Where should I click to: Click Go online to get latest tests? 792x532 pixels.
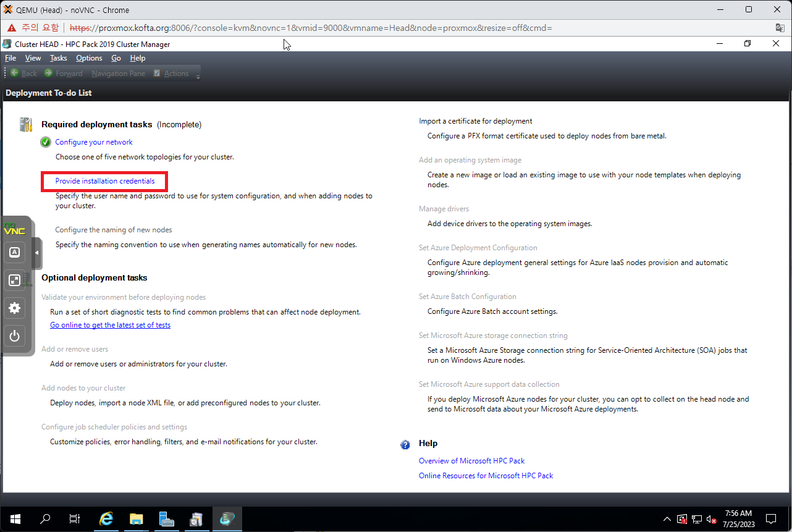pyautogui.click(x=110, y=325)
